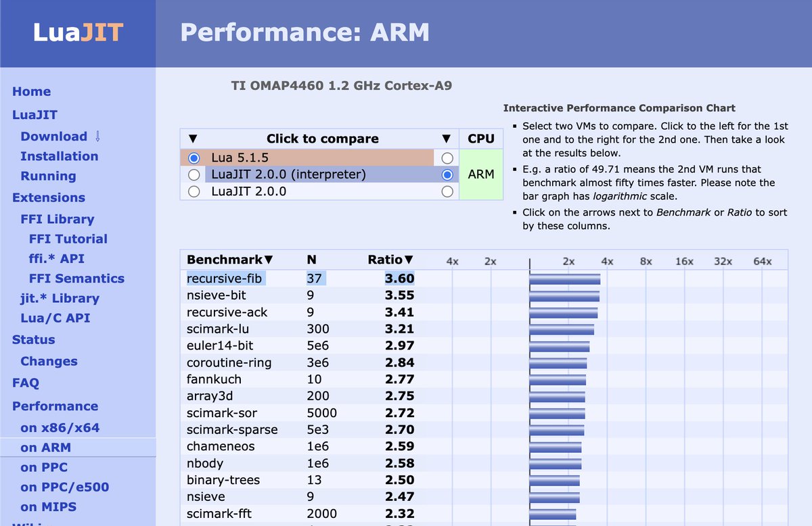
Task: Click the fannkuch benchmark name
Action: point(214,379)
